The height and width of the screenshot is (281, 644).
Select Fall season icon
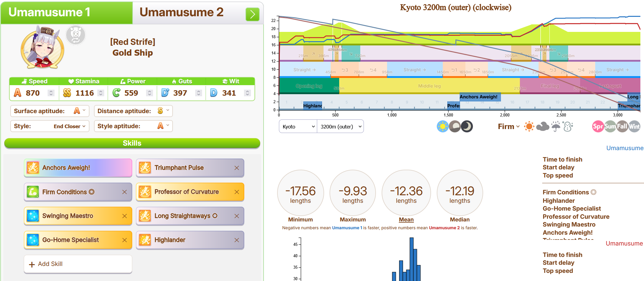(x=622, y=127)
